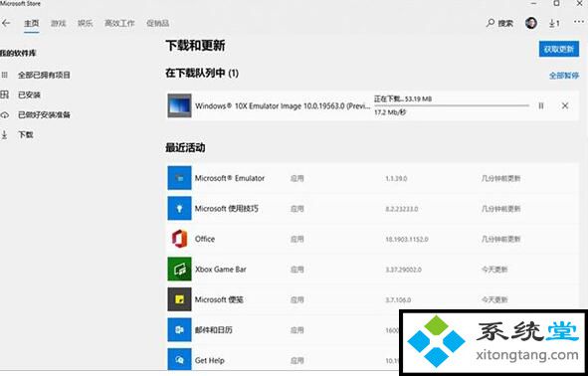Select the Xbox Game Bar icon
Screen dimensions: 588x376
(x=179, y=270)
